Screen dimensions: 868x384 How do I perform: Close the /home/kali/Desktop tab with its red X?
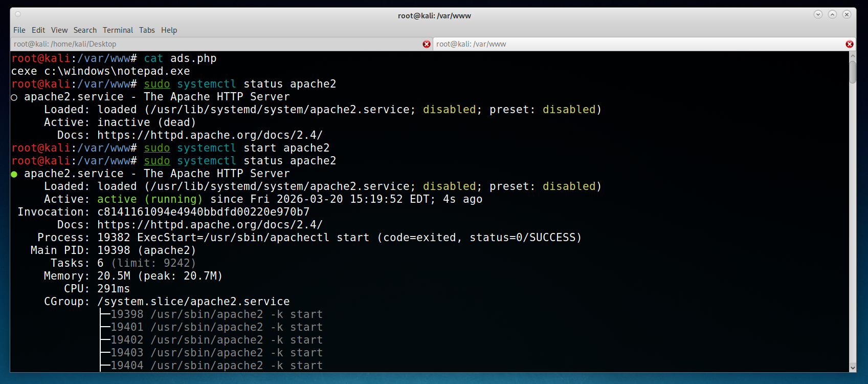427,45
